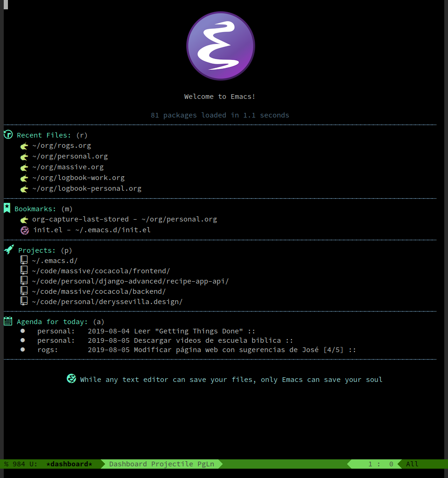Open the init.el bookmark entry
Viewport: 448px width, 478px height.
coord(92,230)
